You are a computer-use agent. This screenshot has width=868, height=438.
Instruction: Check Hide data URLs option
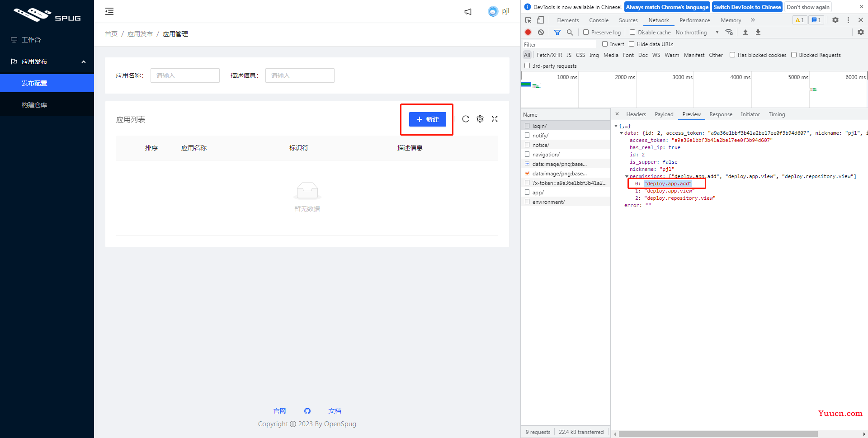click(632, 44)
